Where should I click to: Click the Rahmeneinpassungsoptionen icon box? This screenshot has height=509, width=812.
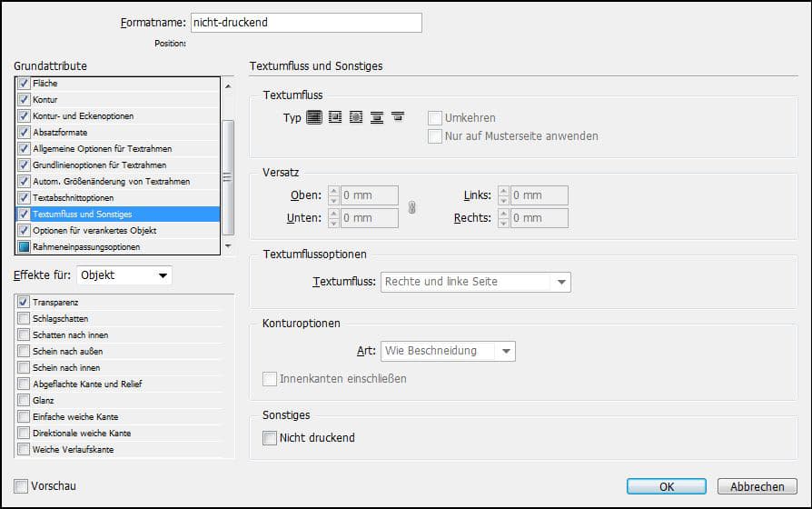click(x=24, y=247)
